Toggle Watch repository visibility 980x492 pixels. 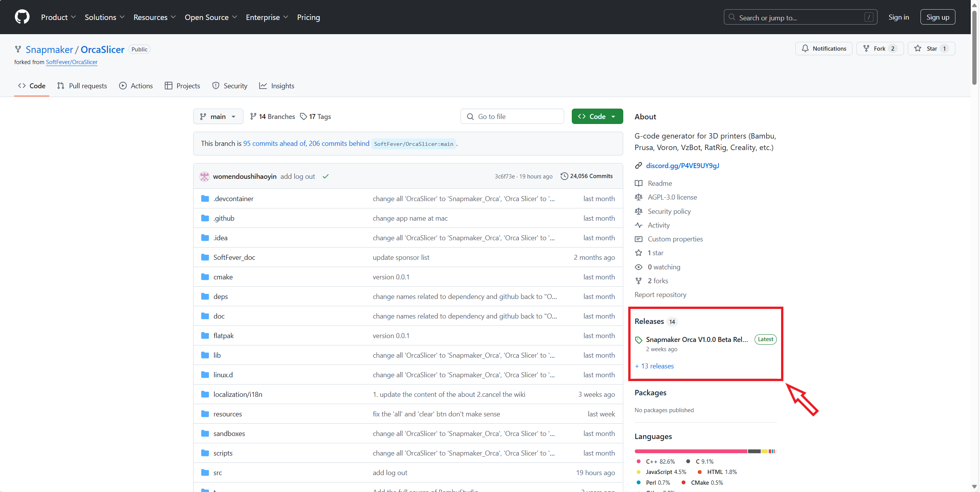pos(824,48)
